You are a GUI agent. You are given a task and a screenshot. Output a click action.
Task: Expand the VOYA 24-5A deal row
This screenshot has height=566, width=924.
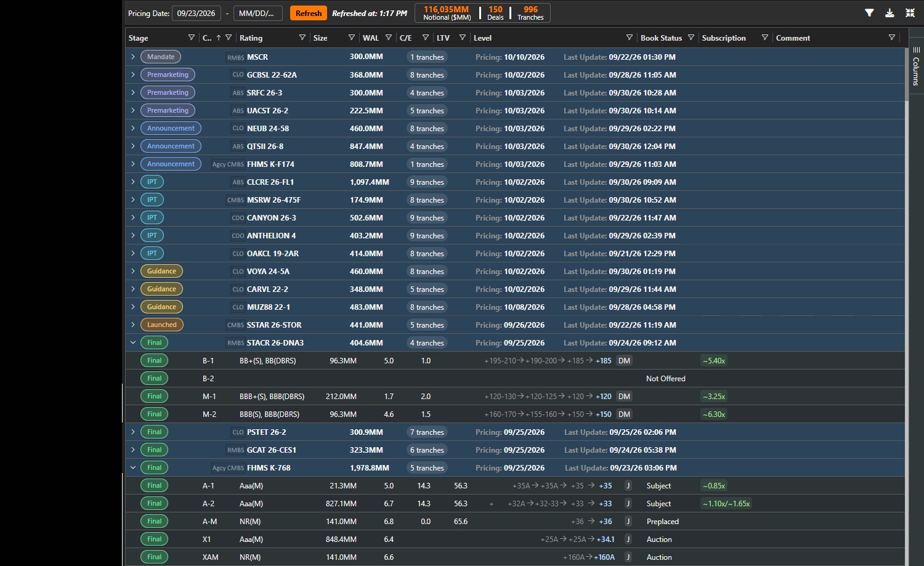tap(133, 271)
